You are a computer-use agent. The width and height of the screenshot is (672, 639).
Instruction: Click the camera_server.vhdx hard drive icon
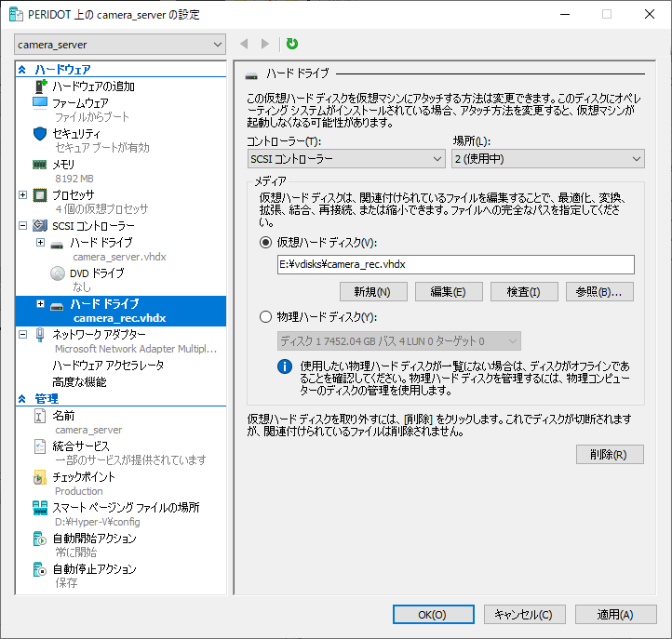click(x=57, y=246)
